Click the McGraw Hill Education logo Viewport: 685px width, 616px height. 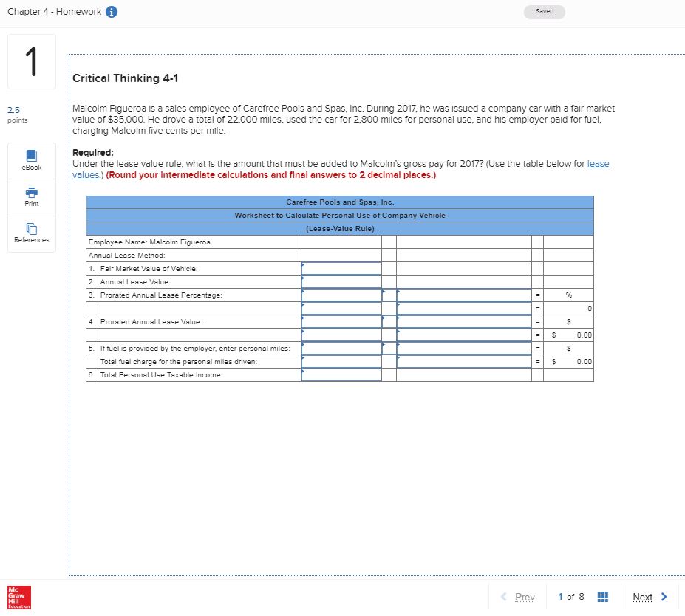pyautogui.click(x=19, y=598)
